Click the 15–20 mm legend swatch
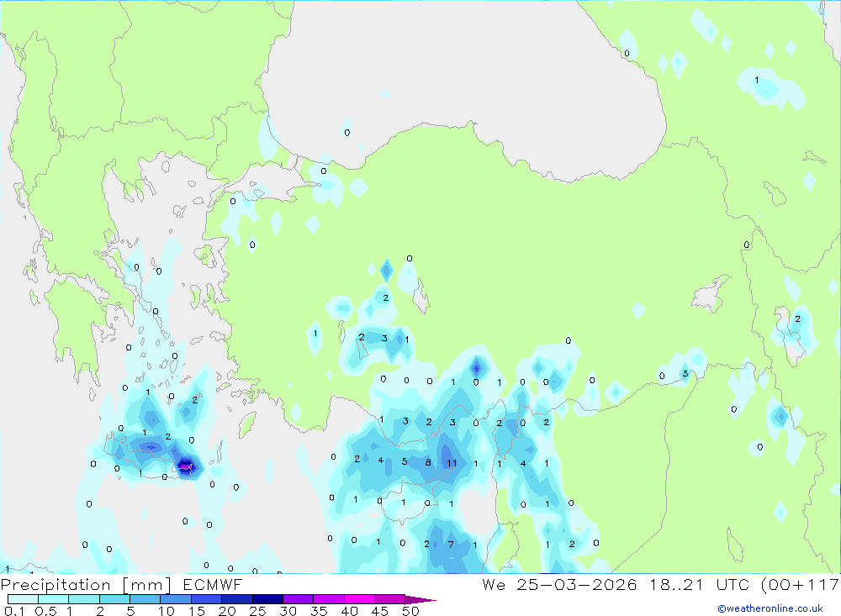This screenshot has height=616, width=841. (x=207, y=599)
